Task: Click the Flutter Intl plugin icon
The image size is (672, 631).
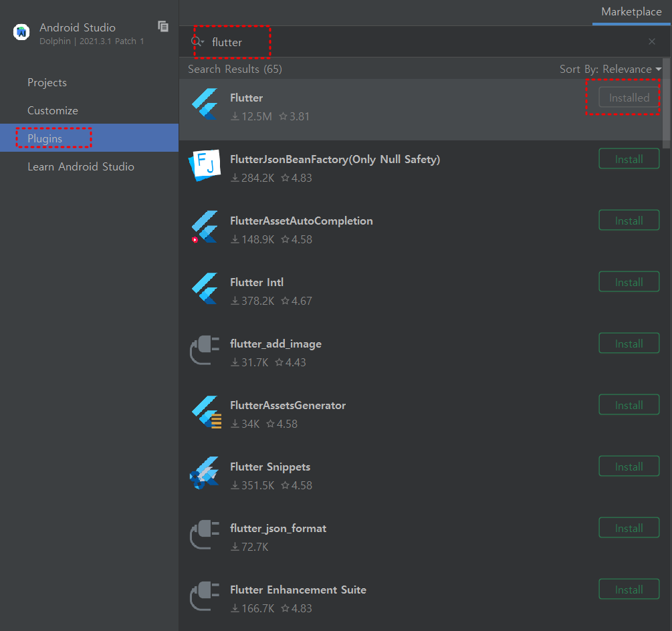Action: click(205, 288)
